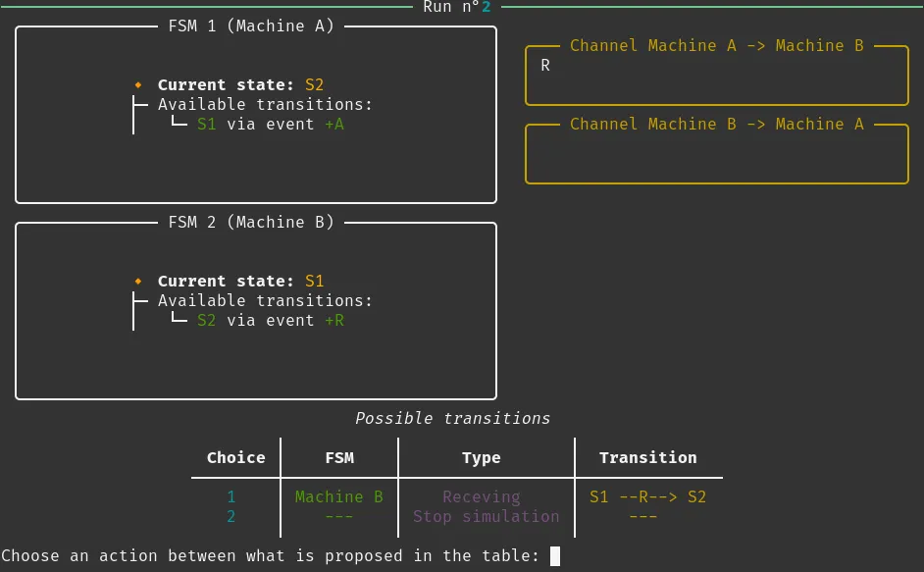
Task: Expand Available transitions under FSM 2
Action: (265, 301)
